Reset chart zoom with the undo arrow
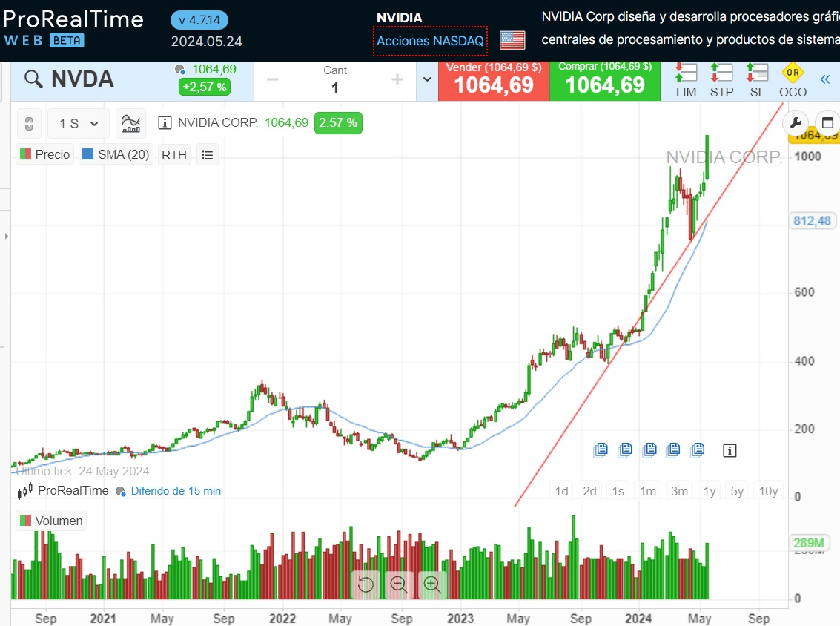 366,584
